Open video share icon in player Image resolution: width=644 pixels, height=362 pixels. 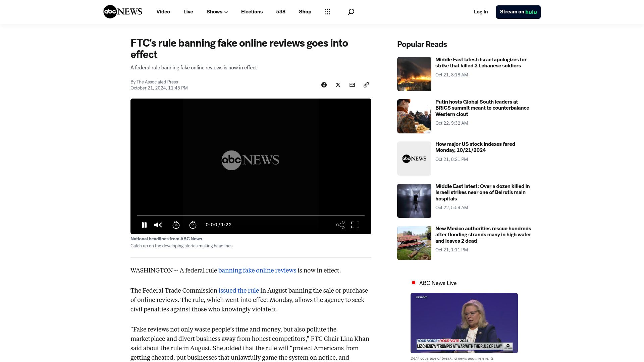[340, 225]
